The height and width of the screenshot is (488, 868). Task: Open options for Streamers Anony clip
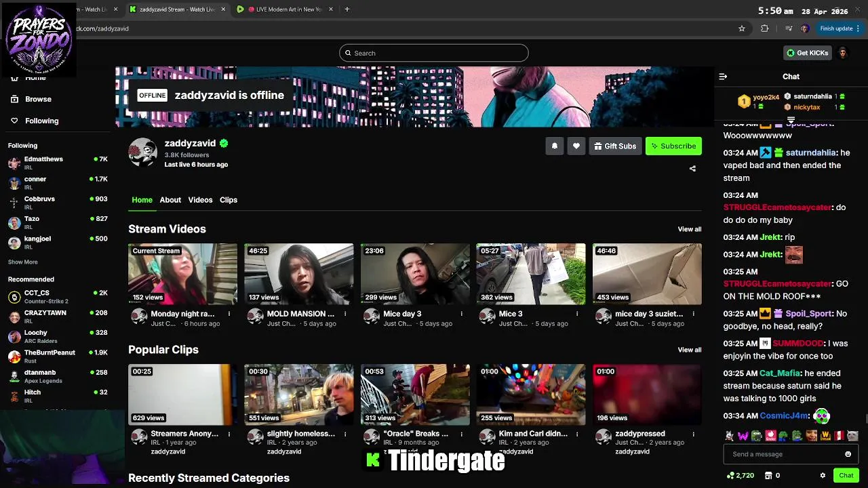[x=229, y=434]
